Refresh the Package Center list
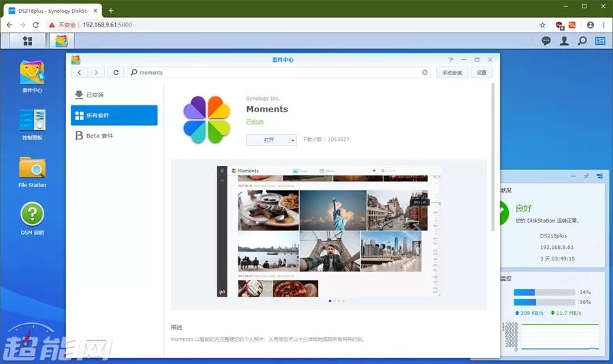Viewport: 613px width, 364px height. point(116,72)
